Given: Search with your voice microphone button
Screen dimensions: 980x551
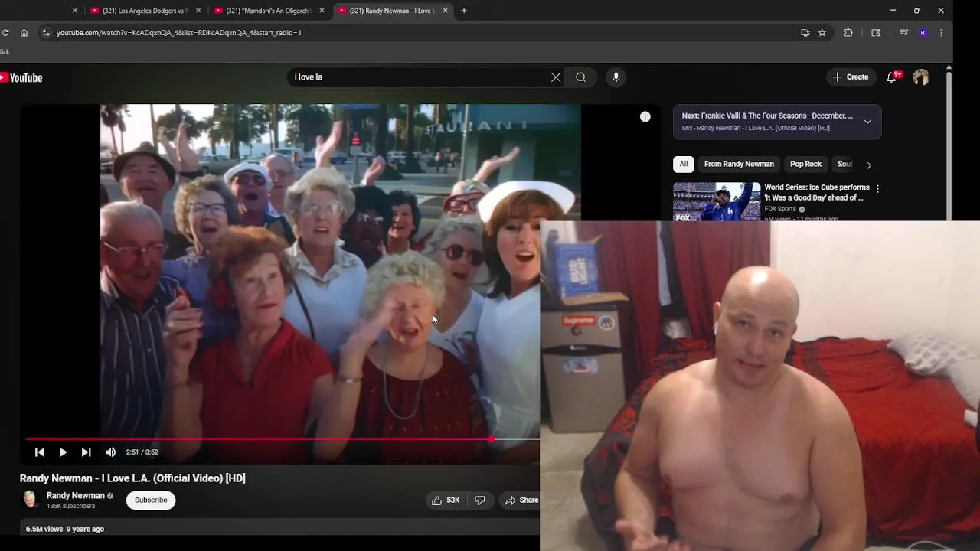Looking at the screenshot, I should tap(616, 77).
